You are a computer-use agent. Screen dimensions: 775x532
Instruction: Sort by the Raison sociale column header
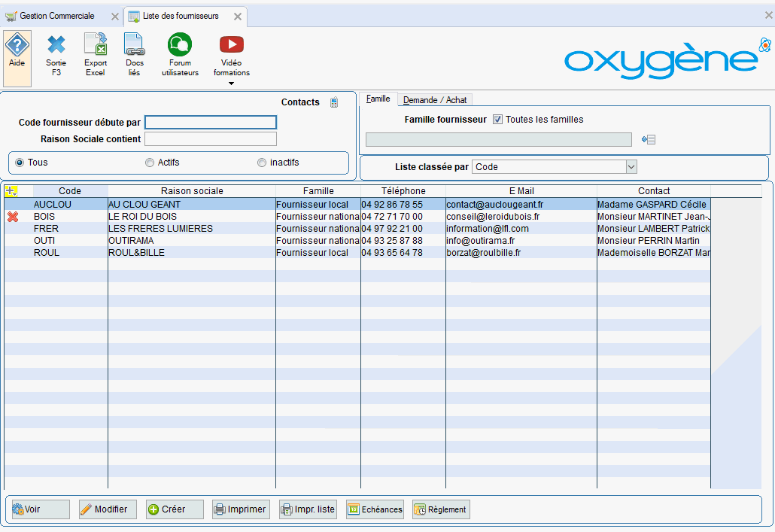click(192, 191)
